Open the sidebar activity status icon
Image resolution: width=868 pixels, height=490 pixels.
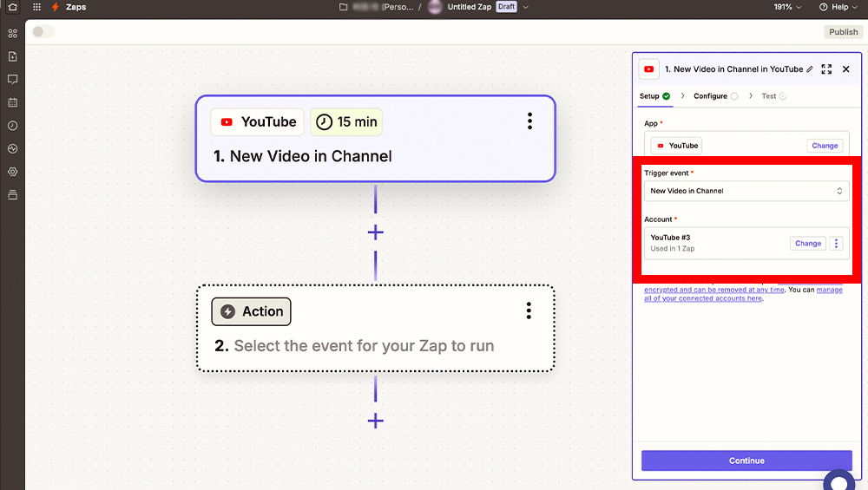(13, 149)
